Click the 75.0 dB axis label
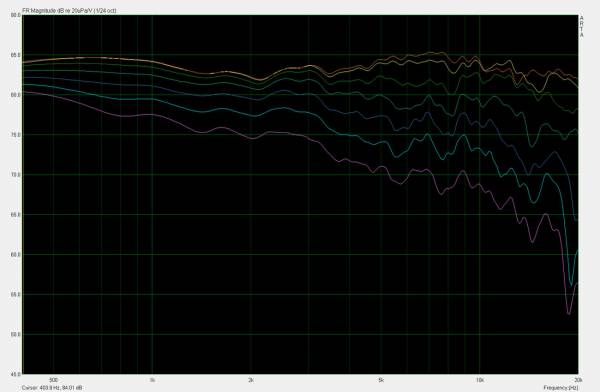Viewport: 600px width, 392px height. pyautogui.click(x=15, y=135)
